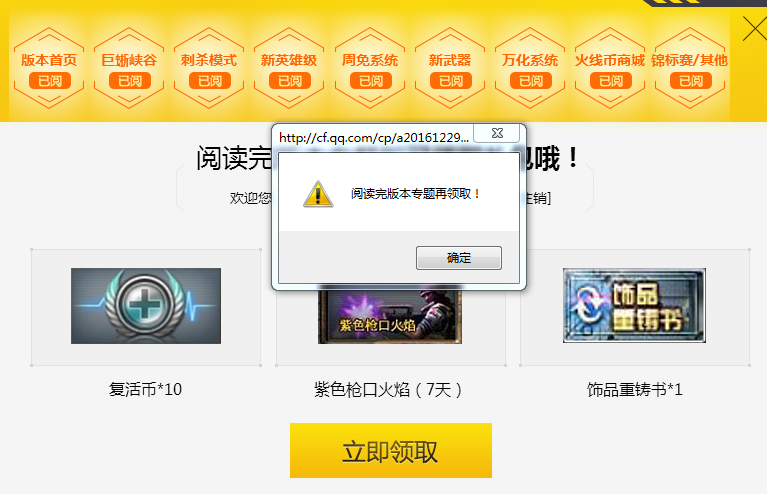This screenshot has height=494, width=767.
Task: Select the 新英雄级 hexagon icon
Action: pos(289,68)
